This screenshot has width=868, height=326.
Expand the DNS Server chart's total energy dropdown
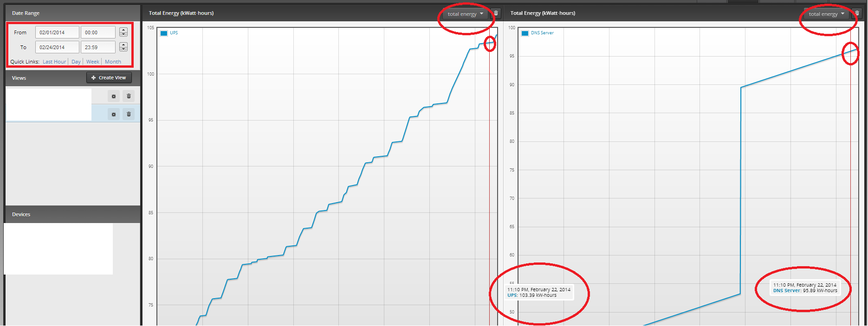pyautogui.click(x=826, y=14)
